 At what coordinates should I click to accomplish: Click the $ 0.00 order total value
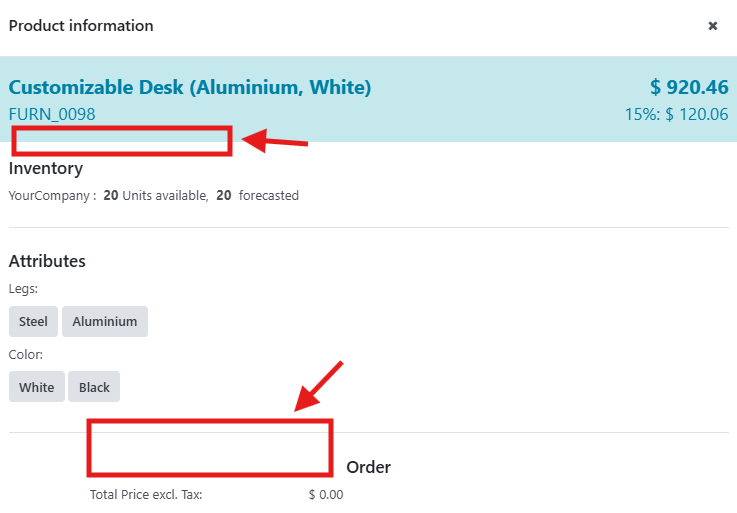point(326,494)
